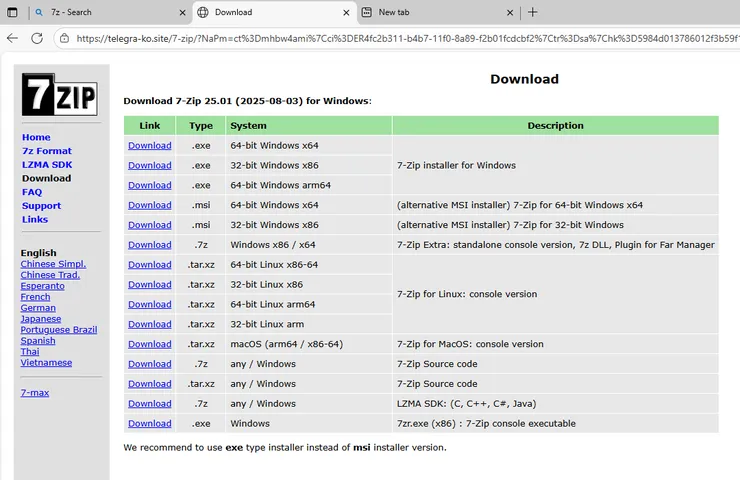
Task: Close the Download tab
Action: [x=346, y=13]
